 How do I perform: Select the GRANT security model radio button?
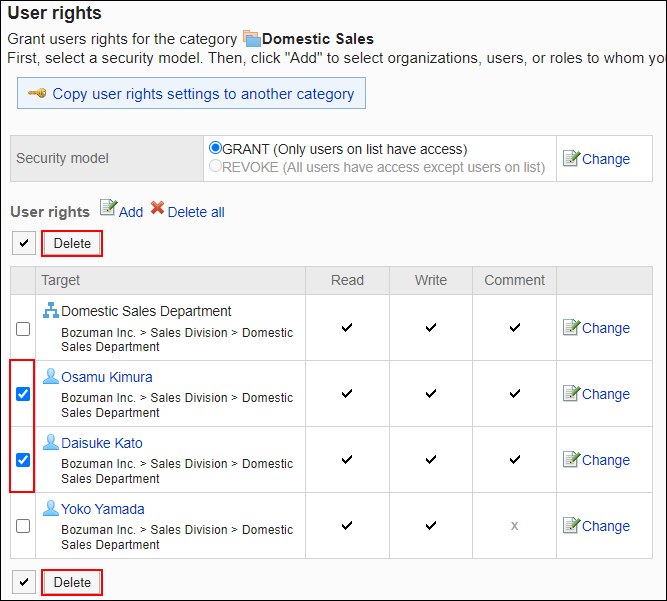click(215, 148)
